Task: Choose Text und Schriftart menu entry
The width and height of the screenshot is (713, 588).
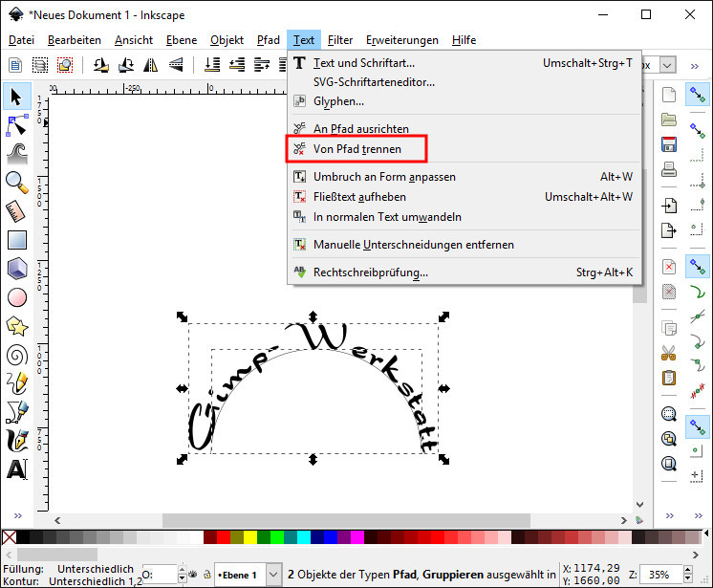Action: click(464, 63)
